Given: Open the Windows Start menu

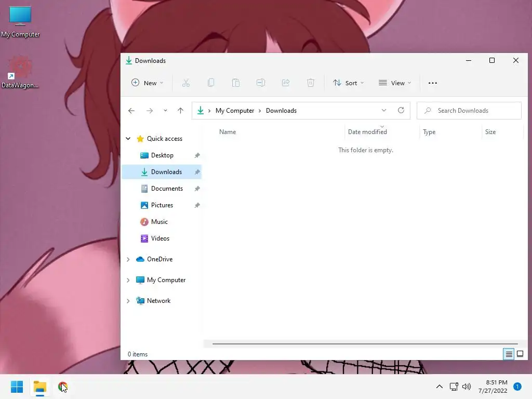Looking at the screenshot, I should pyautogui.click(x=17, y=387).
